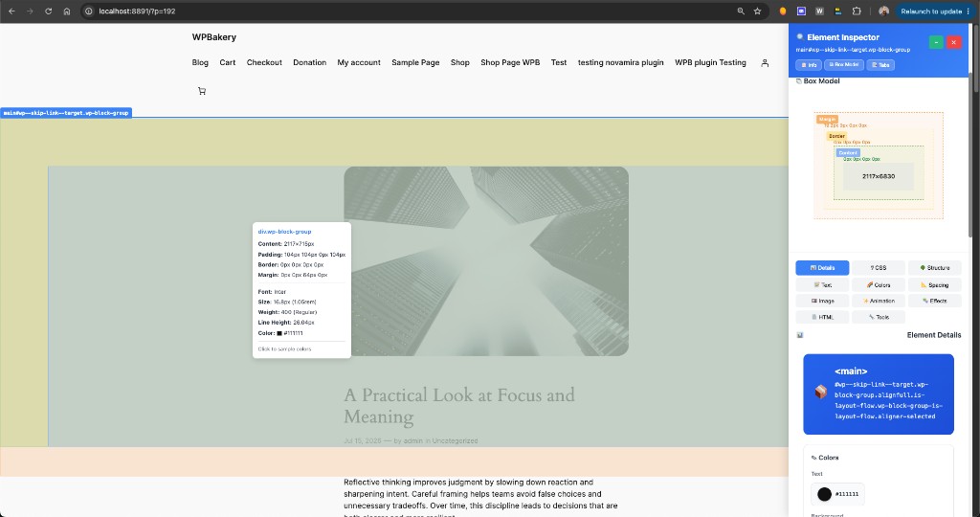Open the Blog menu item

[200, 62]
